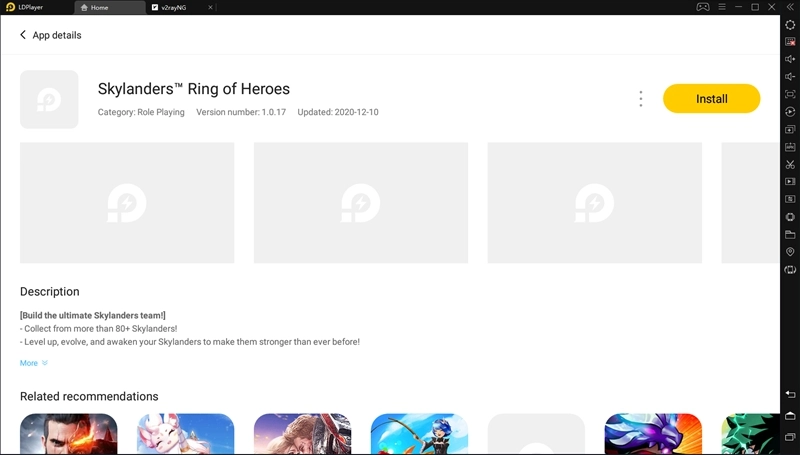Click 'Collect from more than 80+ Skylanders' line
The height and width of the screenshot is (455, 800).
tap(98, 328)
